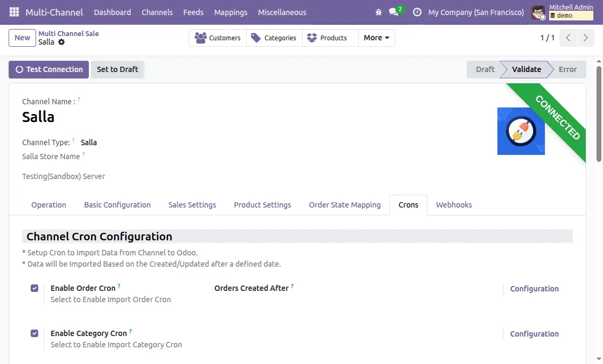Open the Feeds menu
This screenshot has width=603, height=364.
[x=193, y=12]
